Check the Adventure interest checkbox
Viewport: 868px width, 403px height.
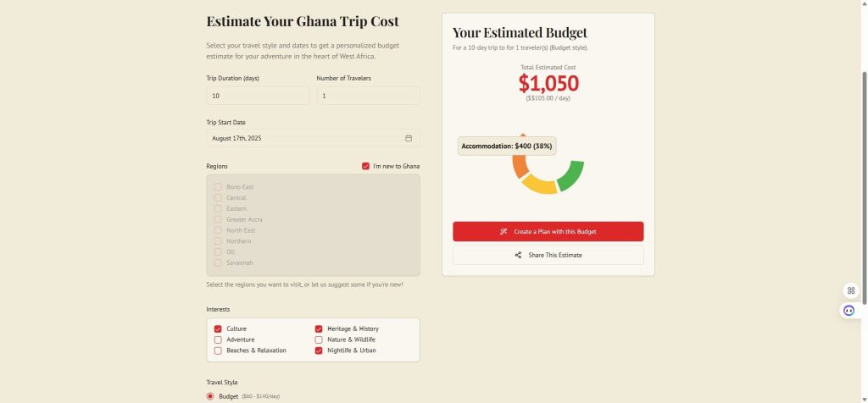[x=218, y=340]
